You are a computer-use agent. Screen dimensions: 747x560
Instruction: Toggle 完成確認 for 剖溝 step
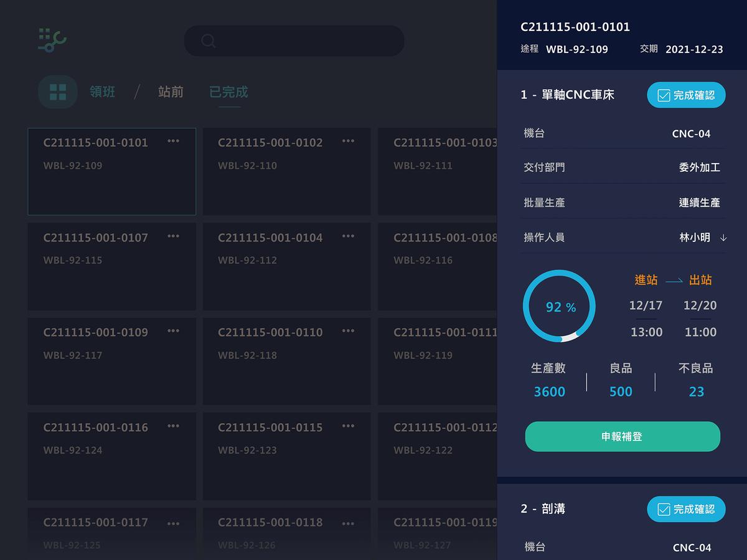point(686,509)
